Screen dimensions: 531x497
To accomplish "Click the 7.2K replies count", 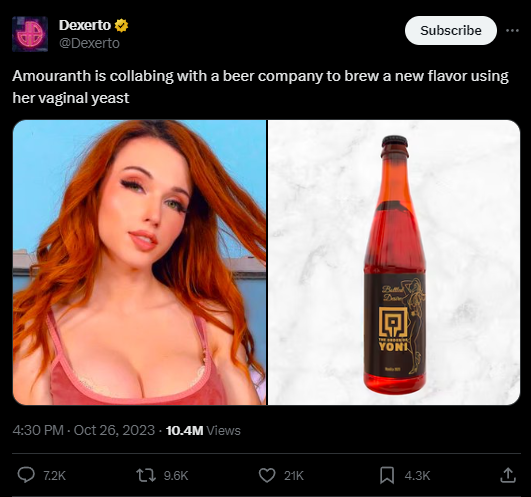I will (55, 476).
